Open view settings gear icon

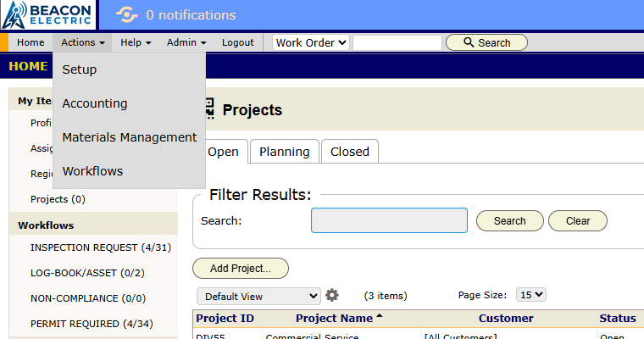(x=332, y=295)
